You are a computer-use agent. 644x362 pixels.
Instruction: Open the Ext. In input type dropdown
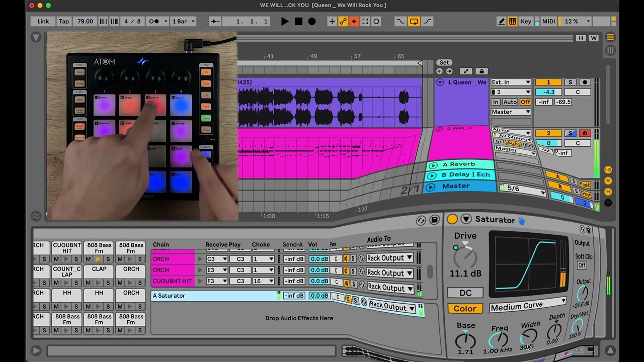pos(511,82)
